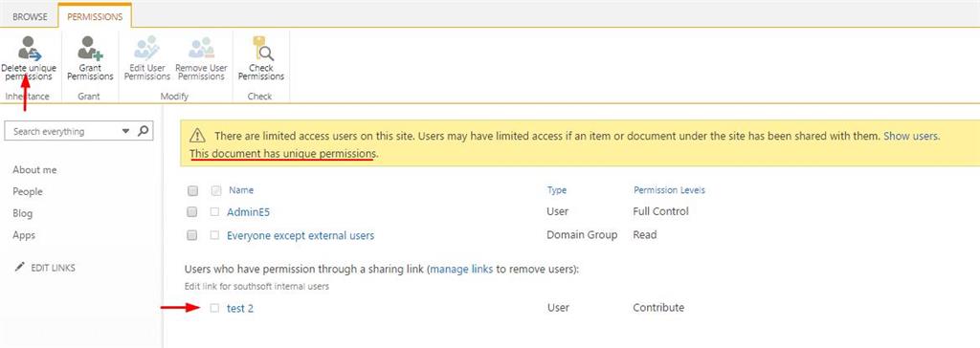
Task: Click User type cell in test 2 row
Action: coord(558,308)
